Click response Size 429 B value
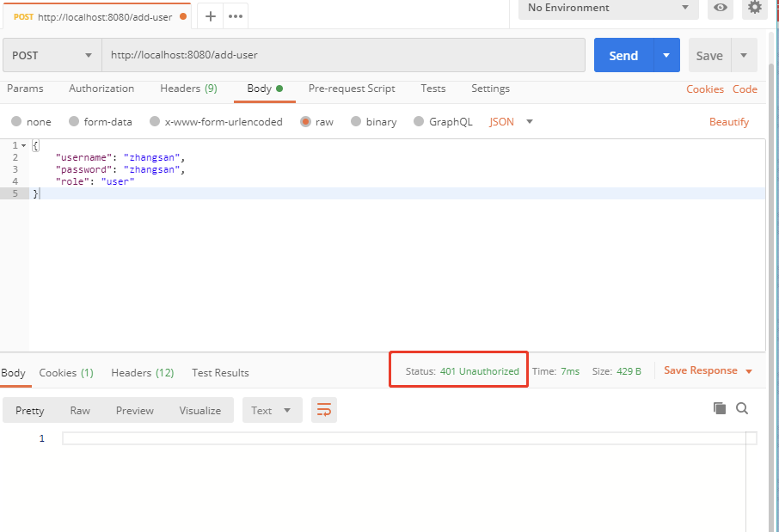 [x=629, y=371]
